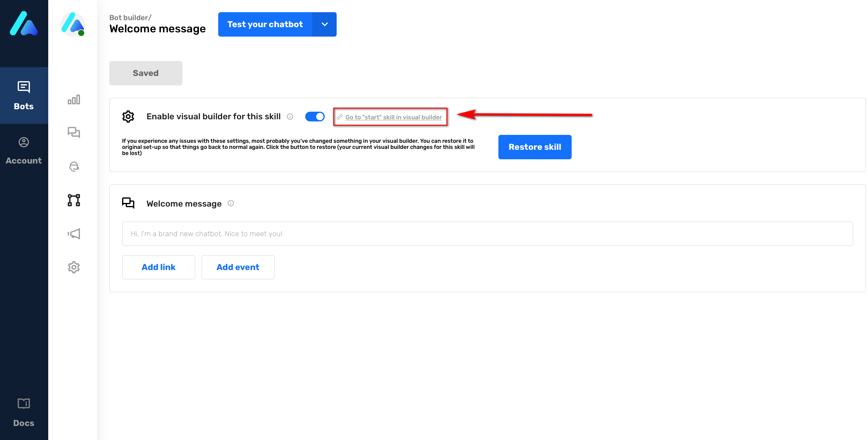Image resolution: width=868 pixels, height=440 pixels.
Task: Expand the Test your chatbot dropdown arrow
Action: coord(324,24)
